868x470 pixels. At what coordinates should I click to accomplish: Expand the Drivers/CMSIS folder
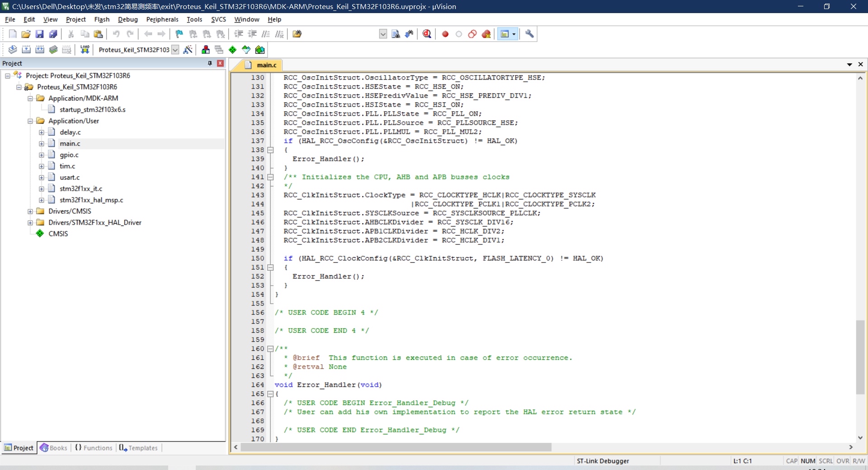(30, 211)
